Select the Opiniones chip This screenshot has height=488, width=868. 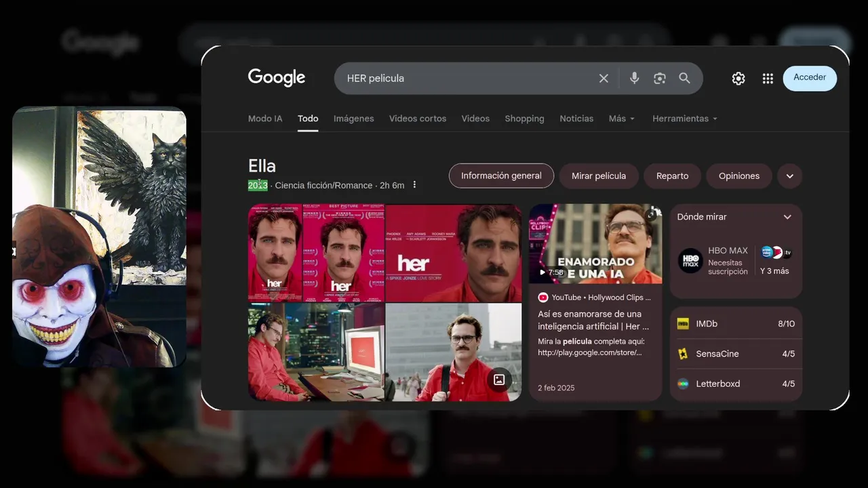click(739, 176)
